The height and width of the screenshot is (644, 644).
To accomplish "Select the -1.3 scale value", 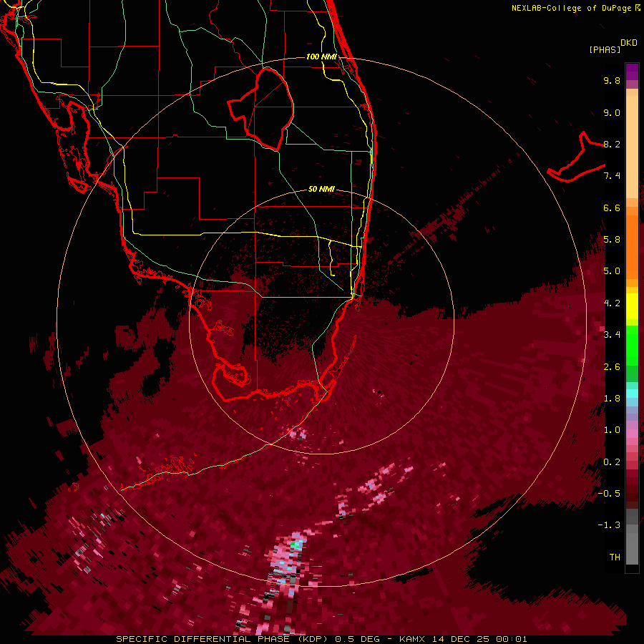I will (609, 525).
